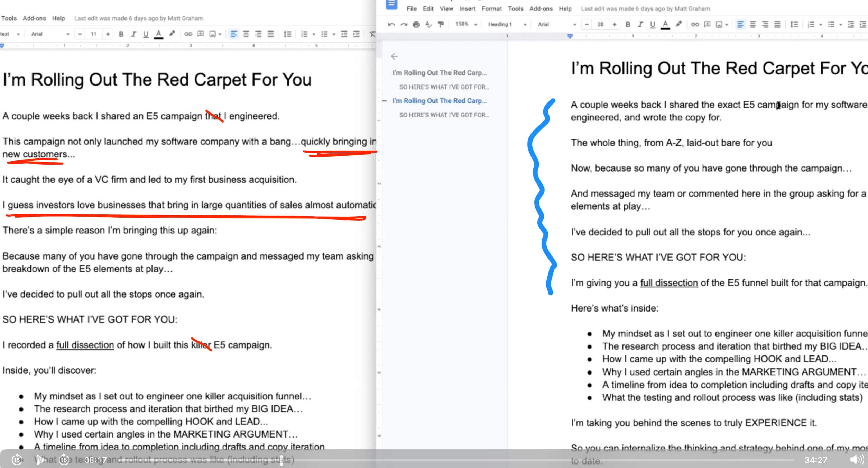Close outline with the back arrow
The width and height of the screenshot is (868, 468).
(394, 56)
